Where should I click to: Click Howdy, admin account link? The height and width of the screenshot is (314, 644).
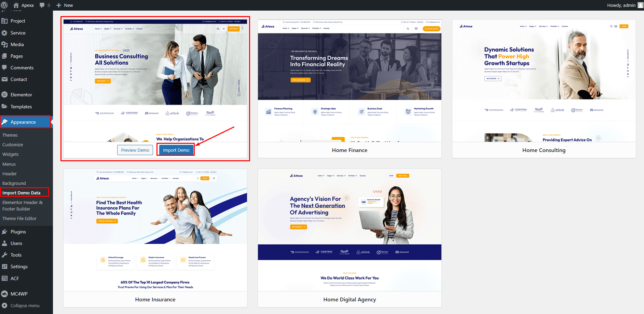[x=625, y=5]
